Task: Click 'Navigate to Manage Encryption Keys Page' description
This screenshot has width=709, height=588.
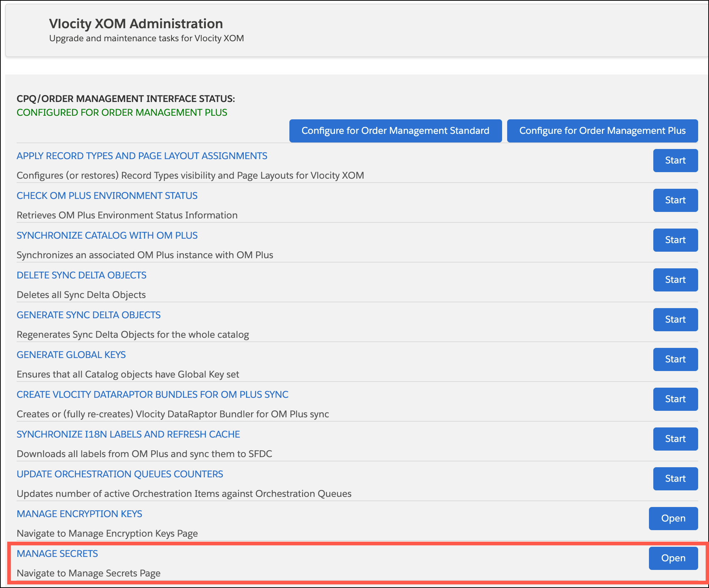Action: tap(107, 533)
